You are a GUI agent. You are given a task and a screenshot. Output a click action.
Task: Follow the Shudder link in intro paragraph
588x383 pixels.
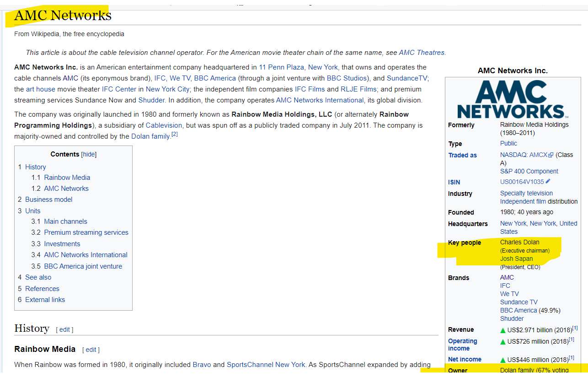click(x=151, y=100)
